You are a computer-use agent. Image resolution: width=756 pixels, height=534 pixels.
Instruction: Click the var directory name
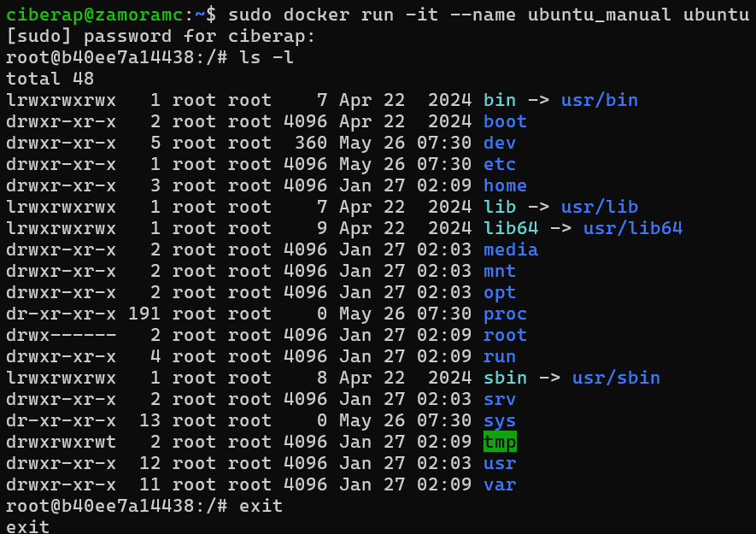500,484
